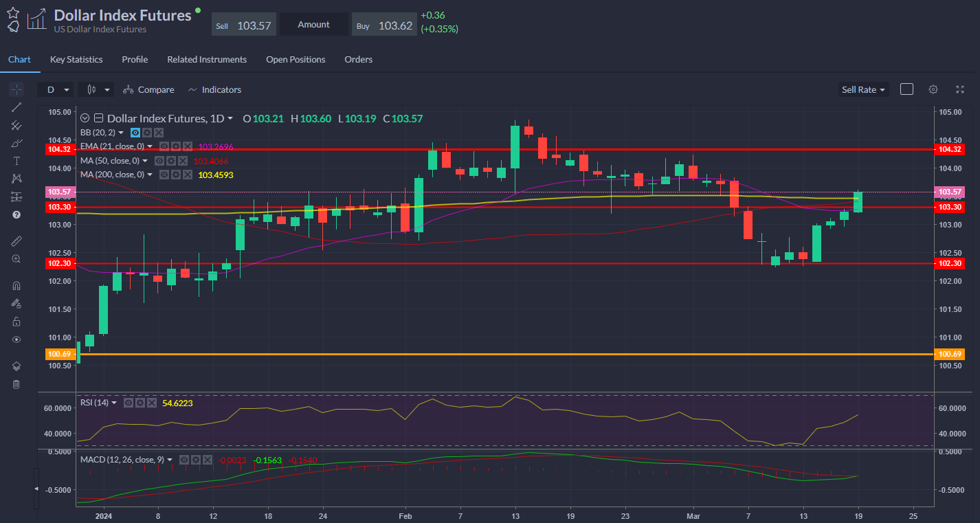
Task: Add instrument to favorites with star icon
Action: click(x=13, y=12)
